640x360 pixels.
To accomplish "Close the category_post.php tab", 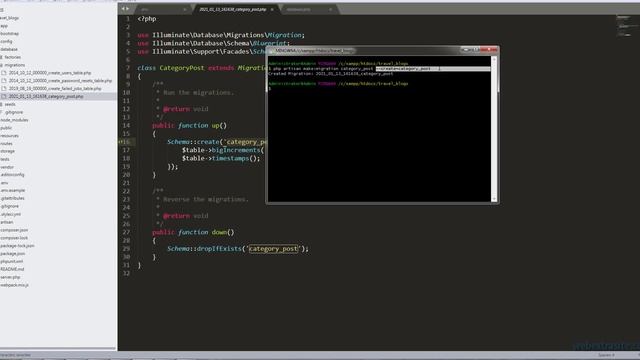I will 272,9.
